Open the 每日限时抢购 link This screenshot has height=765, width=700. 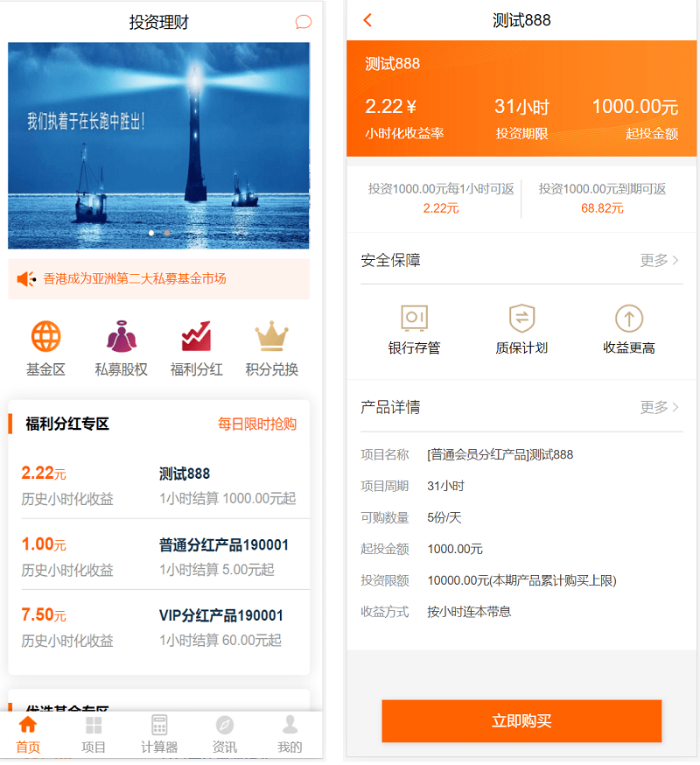(257, 425)
